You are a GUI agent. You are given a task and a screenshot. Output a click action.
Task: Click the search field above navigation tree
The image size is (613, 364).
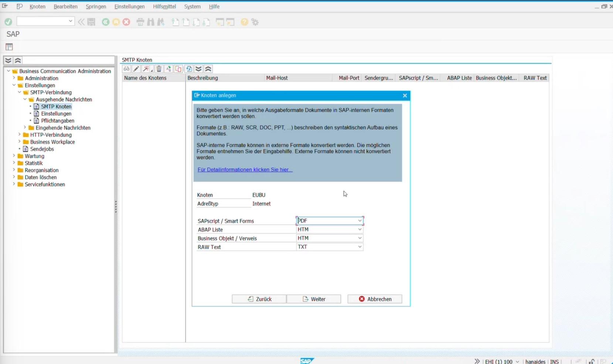[x=69, y=60]
